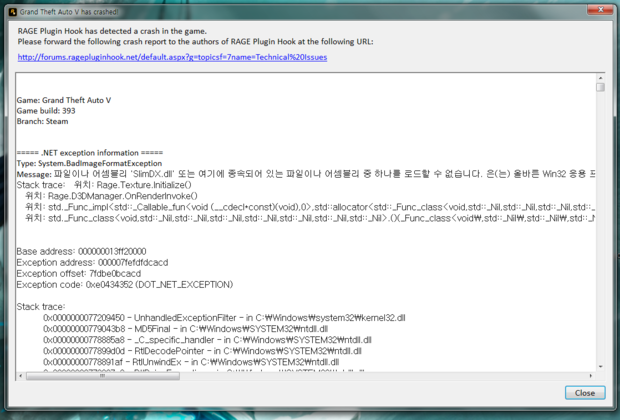Click the UnhandledExceptionFilter kernel32.dll line
Image resolution: width=620 pixels, height=420 pixels.
tap(224, 318)
